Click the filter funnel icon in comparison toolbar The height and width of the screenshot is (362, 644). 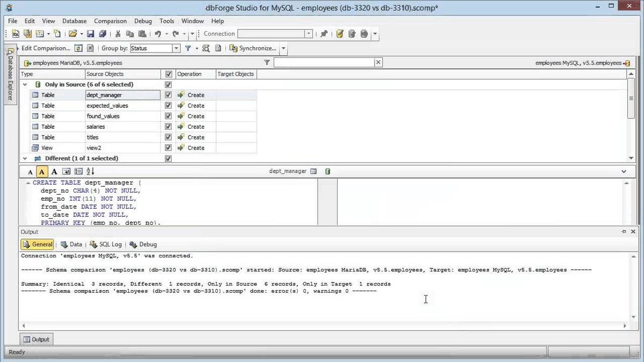click(x=188, y=48)
